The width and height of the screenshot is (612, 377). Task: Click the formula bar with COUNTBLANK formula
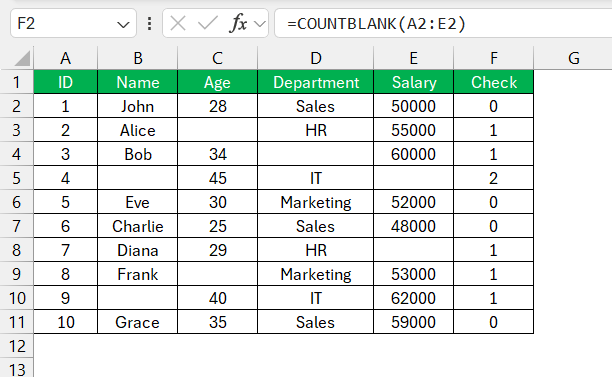[443, 23]
